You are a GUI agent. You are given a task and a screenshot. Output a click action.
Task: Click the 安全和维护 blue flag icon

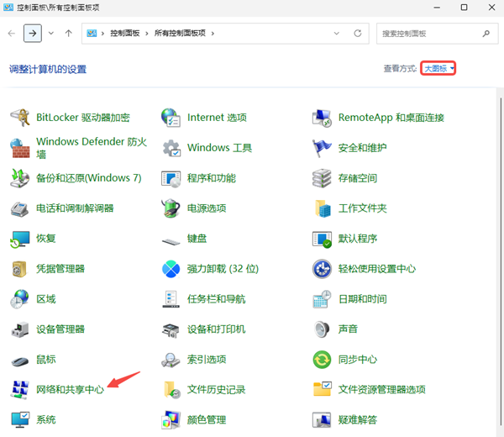point(322,148)
